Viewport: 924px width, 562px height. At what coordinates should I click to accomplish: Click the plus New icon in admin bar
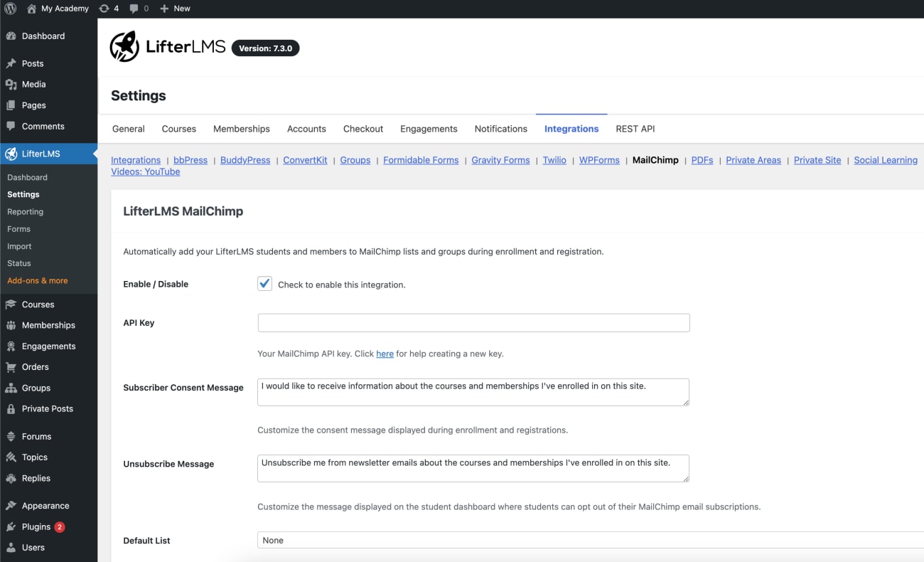(164, 9)
